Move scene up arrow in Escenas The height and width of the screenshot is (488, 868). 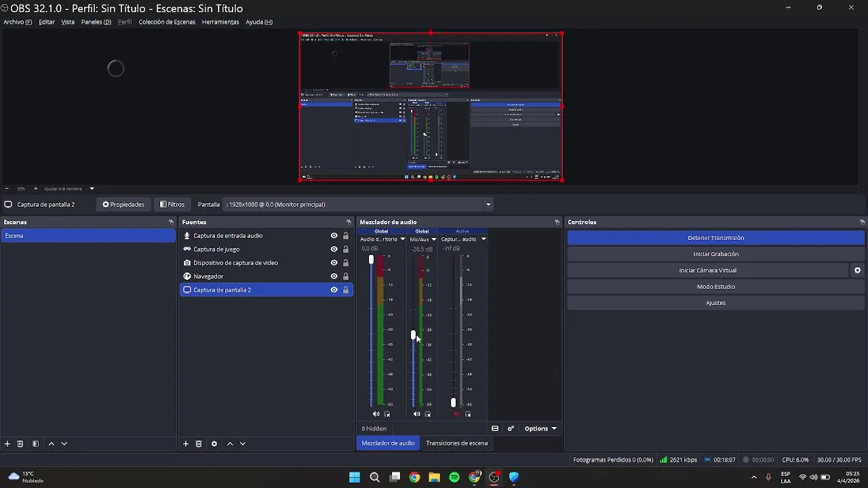pyautogui.click(x=51, y=444)
